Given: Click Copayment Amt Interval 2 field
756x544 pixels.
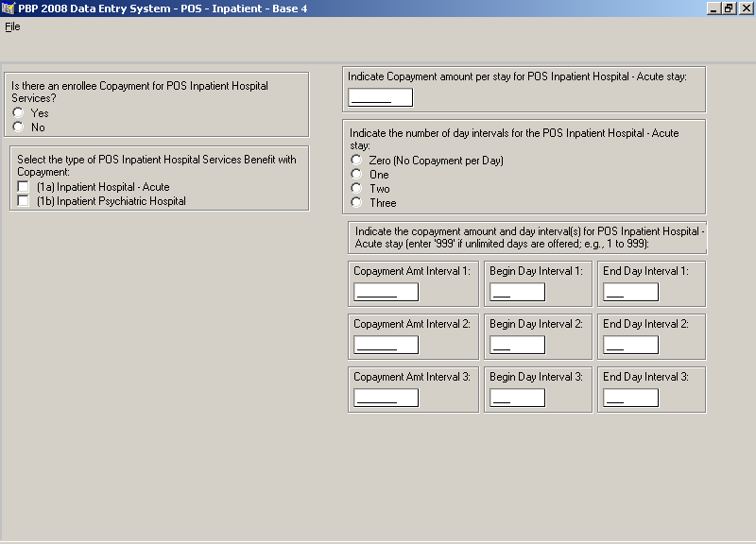Looking at the screenshot, I should pyautogui.click(x=387, y=345).
